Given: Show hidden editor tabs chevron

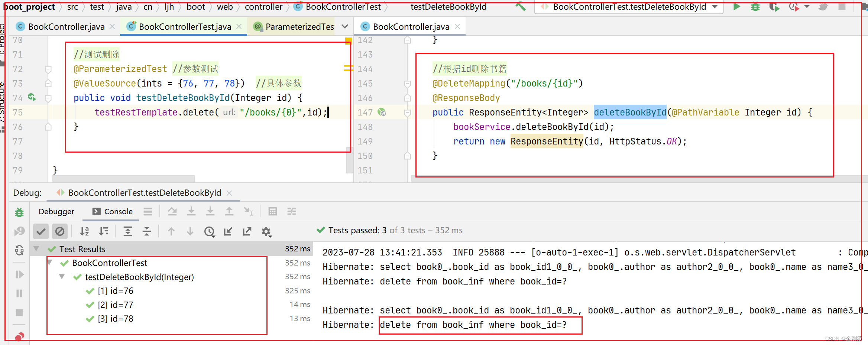Looking at the screenshot, I should pos(345,27).
